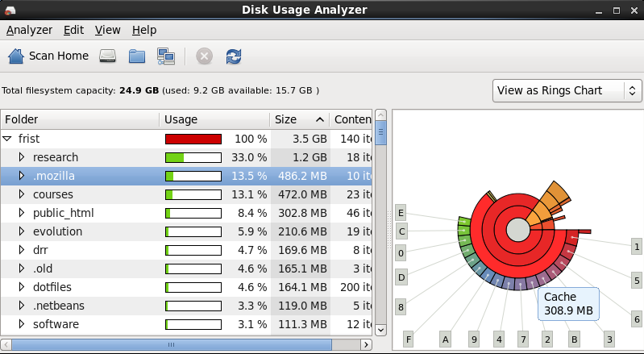The width and height of the screenshot is (644, 354).
Task: Open the Analyzer menu
Action: (x=29, y=30)
